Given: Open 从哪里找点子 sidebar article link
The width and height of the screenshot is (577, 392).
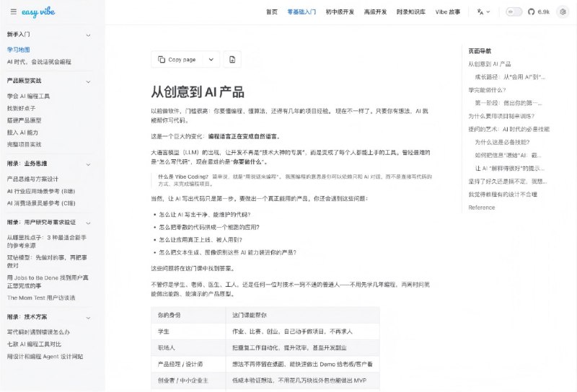Looking at the screenshot, I should pyautogui.click(x=47, y=241).
